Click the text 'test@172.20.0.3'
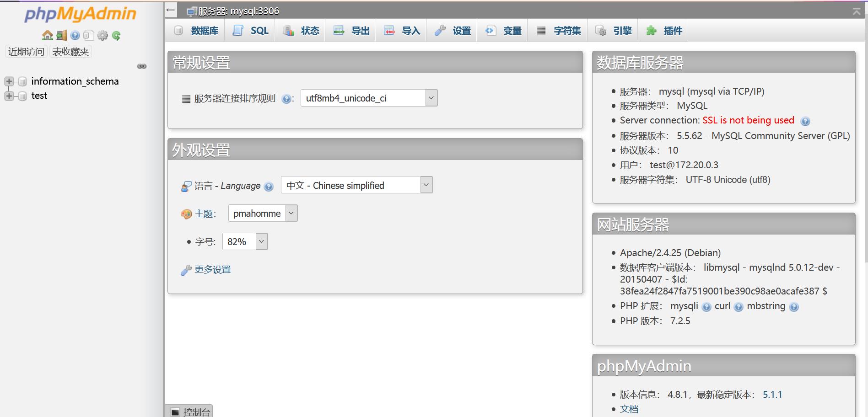The height and width of the screenshot is (417, 868). click(x=684, y=165)
